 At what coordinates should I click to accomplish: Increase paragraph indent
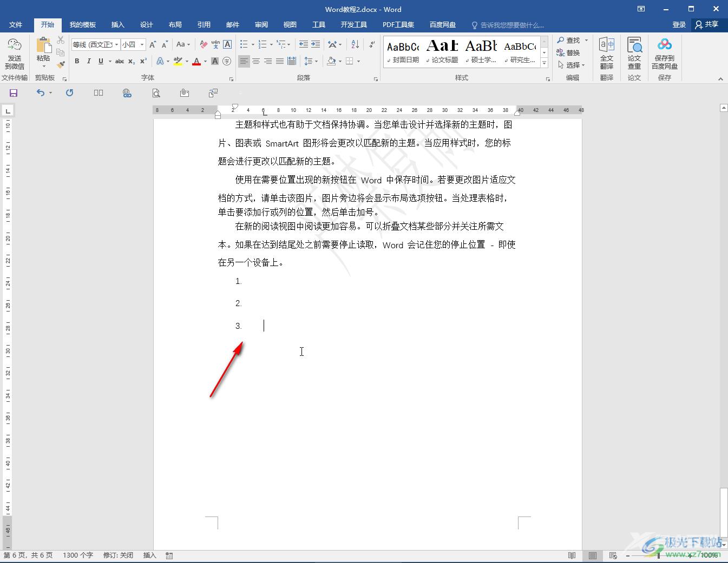(316, 44)
